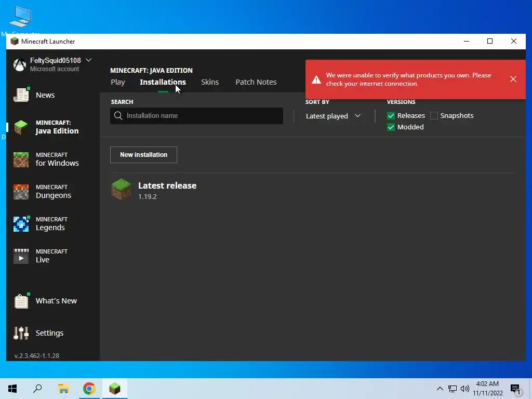
Task: Enable the Snapshots checkbox
Action: pyautogui.click(x=434, y=116)
